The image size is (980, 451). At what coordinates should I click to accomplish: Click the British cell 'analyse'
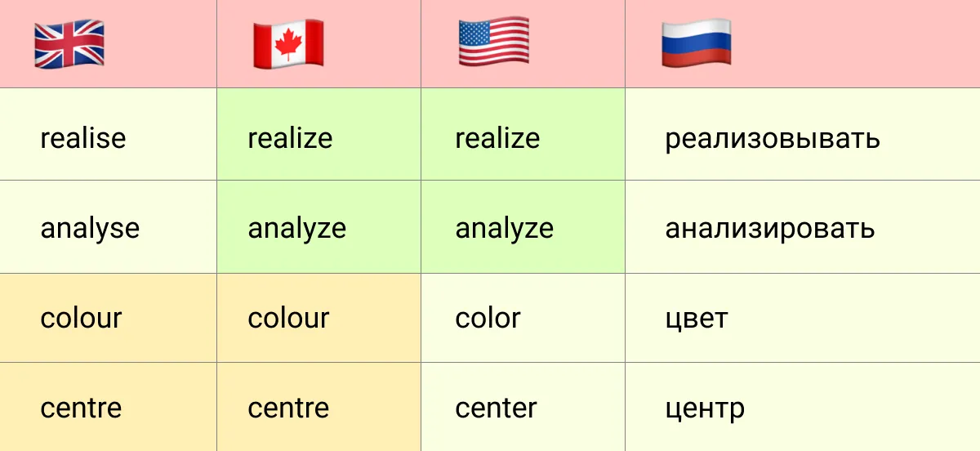pos(108,226)
